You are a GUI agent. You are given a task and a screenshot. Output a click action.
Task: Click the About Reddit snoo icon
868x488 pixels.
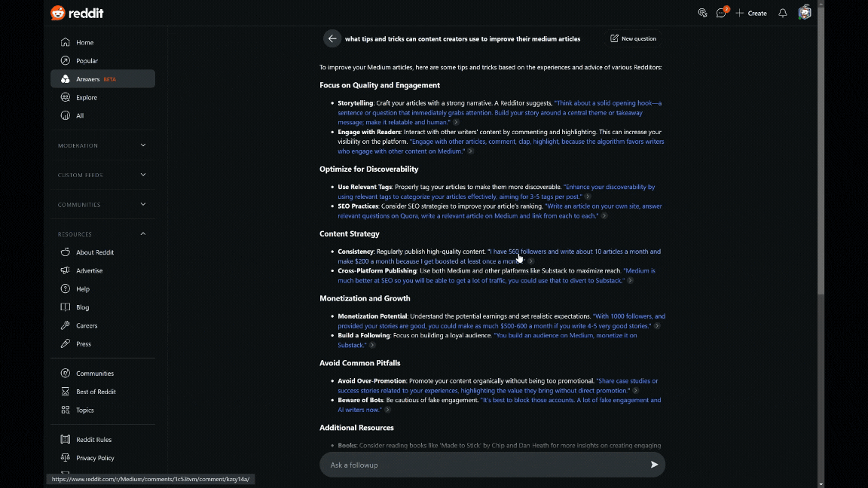pyautogui.click(x=66, y=252)
